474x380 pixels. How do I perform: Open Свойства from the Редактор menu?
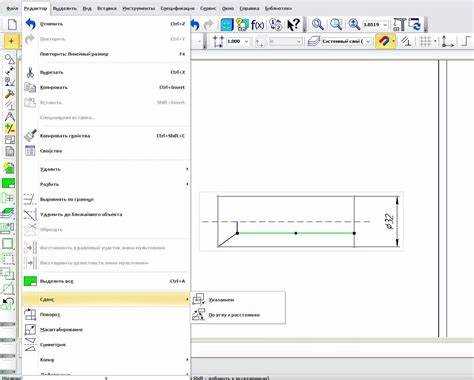point(106,151)
